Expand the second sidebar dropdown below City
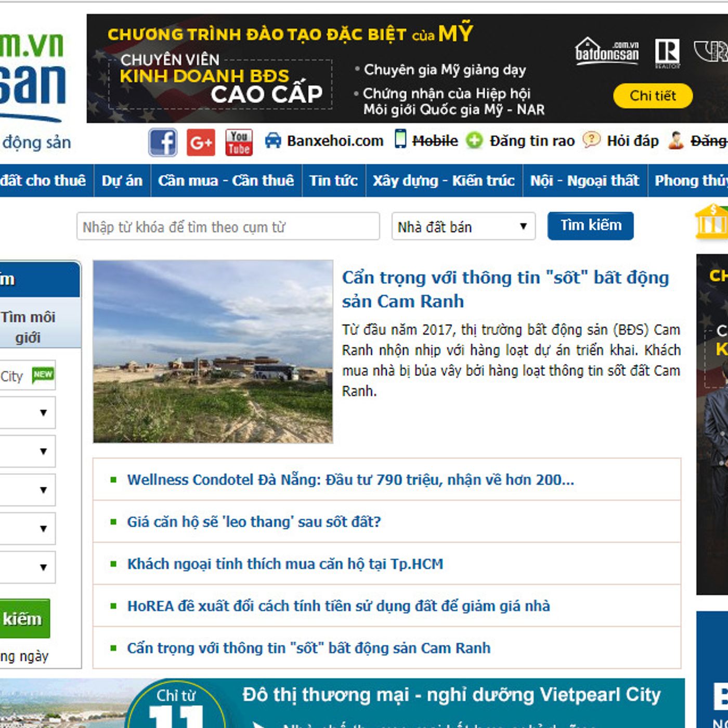The image size is (728, 728). click(x=27, y=451)
